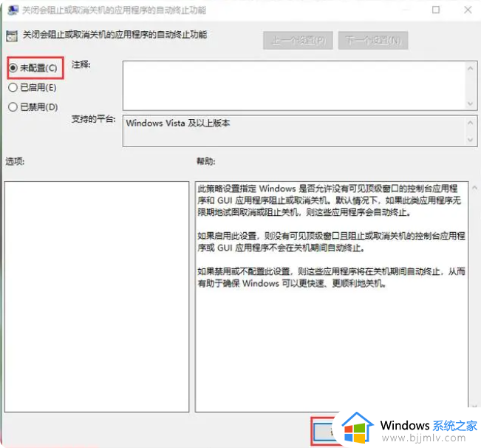Maximize the policy settings window
Image resolution: width=481 pixels, height=448 pixels.
click(x=436, y=10)
